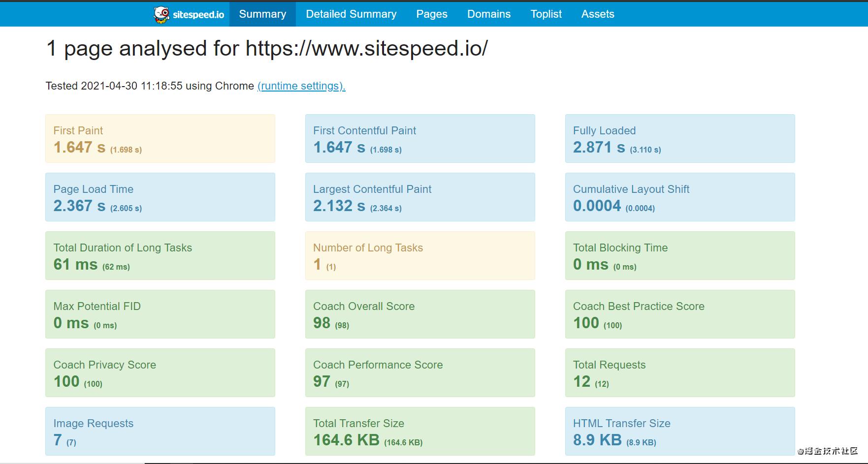This screenshot has height=464, width=868.
Task: Open the Pages tab
Action: tap(432, 14)
